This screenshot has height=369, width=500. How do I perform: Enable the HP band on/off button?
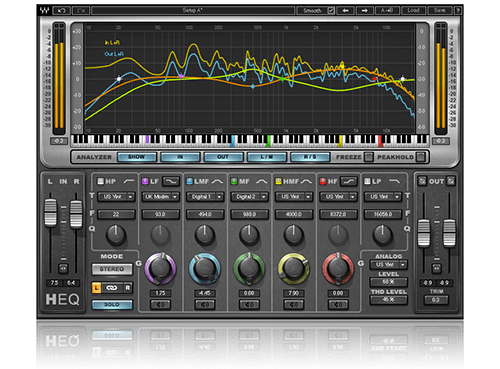pyautogui.click(x=100, y=181)
